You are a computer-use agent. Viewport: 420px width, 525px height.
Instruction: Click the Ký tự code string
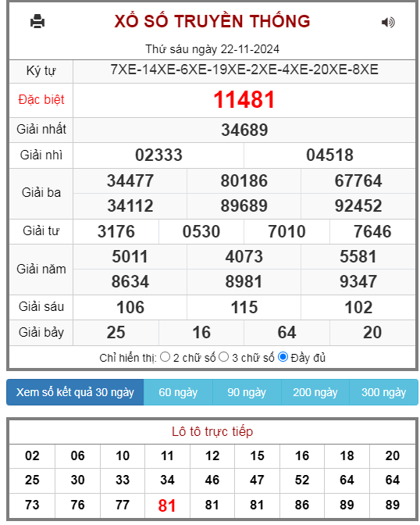244,70
